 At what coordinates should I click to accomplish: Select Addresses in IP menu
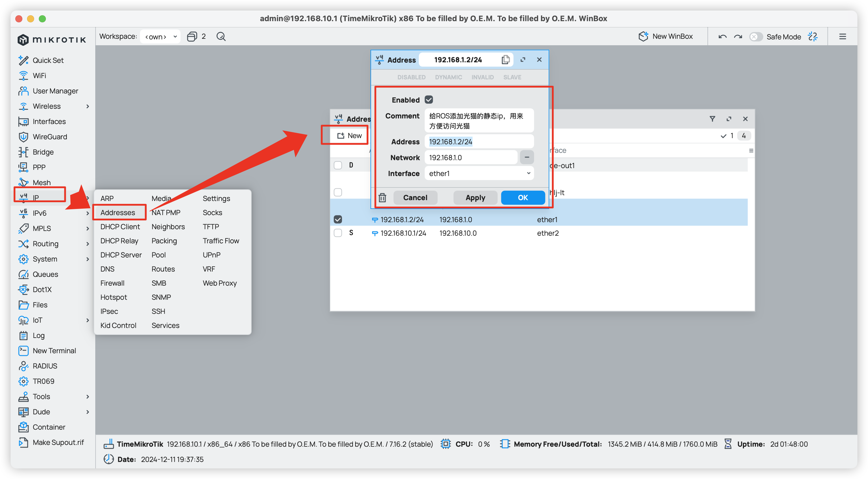[x=118, y=212]
